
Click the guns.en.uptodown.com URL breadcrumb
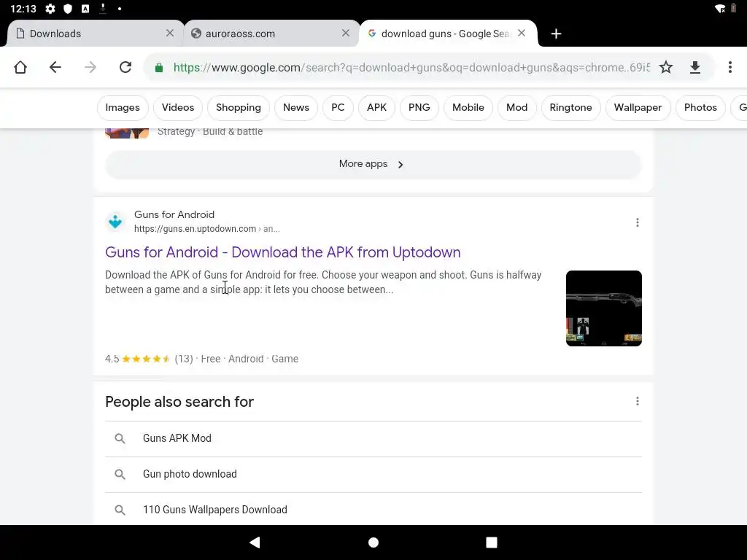[x=206, y=229]
